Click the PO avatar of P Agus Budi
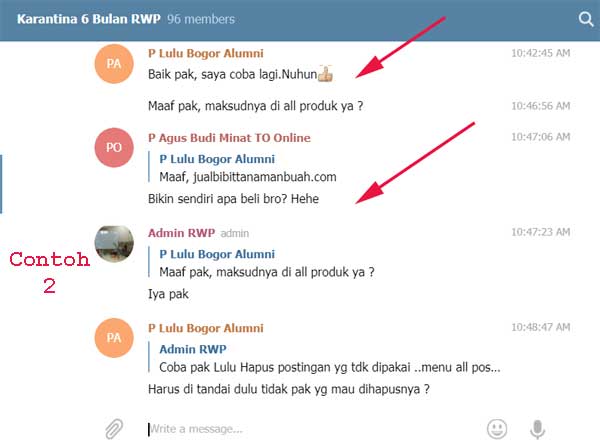The width and height of the screenshot is (600, 444). click(x=114, y=147)
